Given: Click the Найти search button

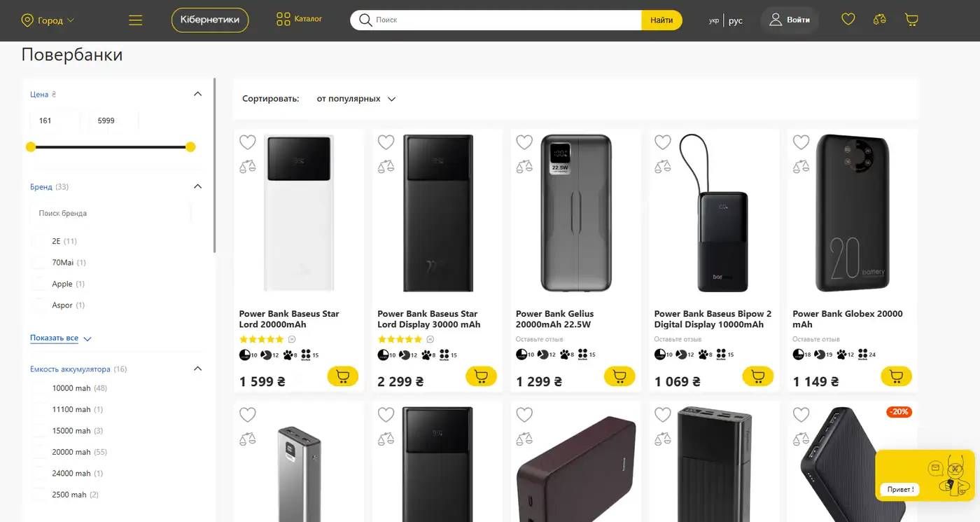Looking at the screenshot, I should [661, 20].
